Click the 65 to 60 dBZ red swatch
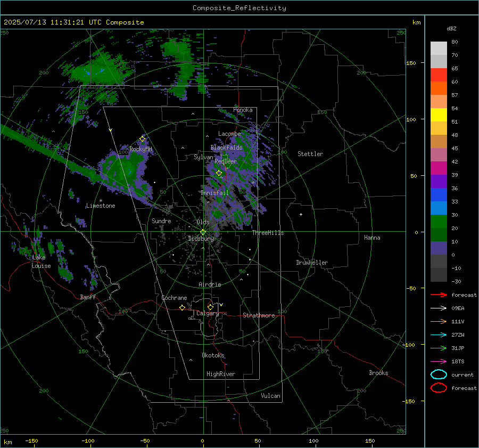 (x=439, y=75)
